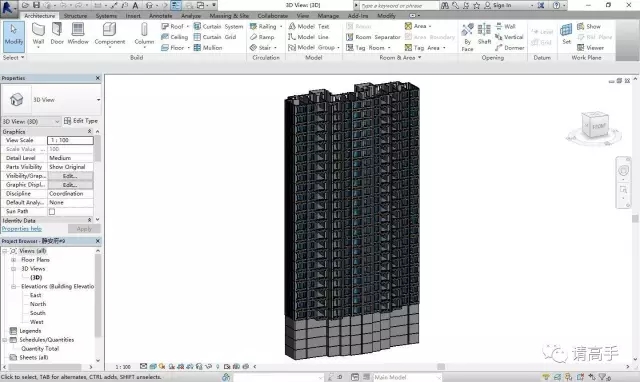Click the view horizontal scrollbar thumb
This screenshot has height=382, width=640.
pyautogui.click(x=441, y=366)
